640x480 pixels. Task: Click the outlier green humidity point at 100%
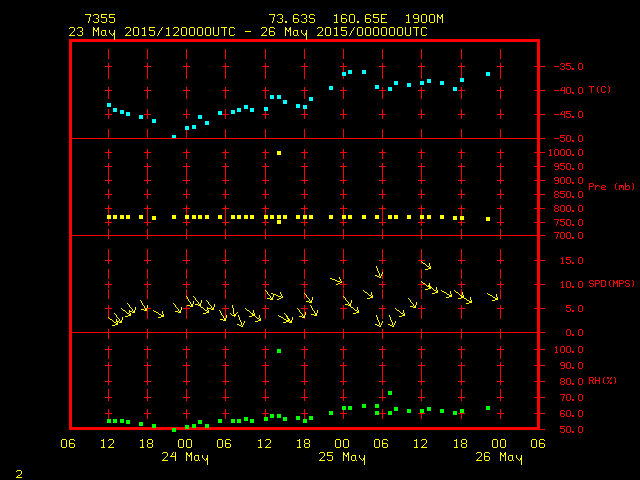pyautogui.click(x=279, y=351)
